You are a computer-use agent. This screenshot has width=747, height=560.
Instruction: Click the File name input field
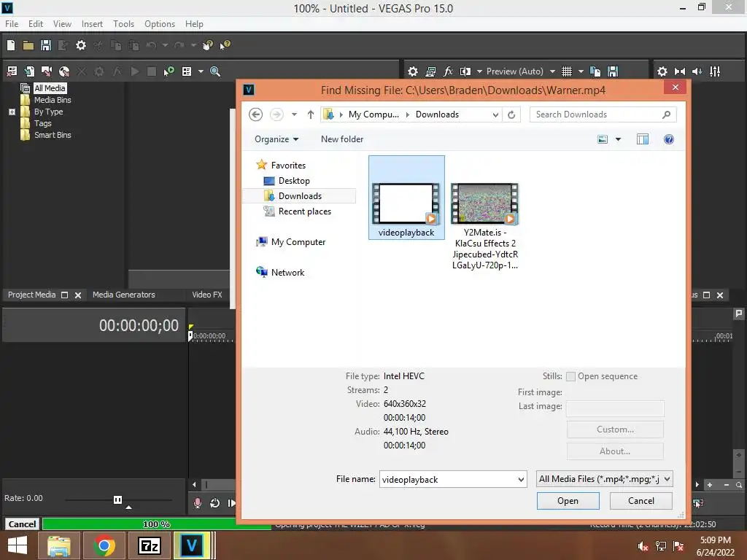pyautogui.click(x=453, y=480)
